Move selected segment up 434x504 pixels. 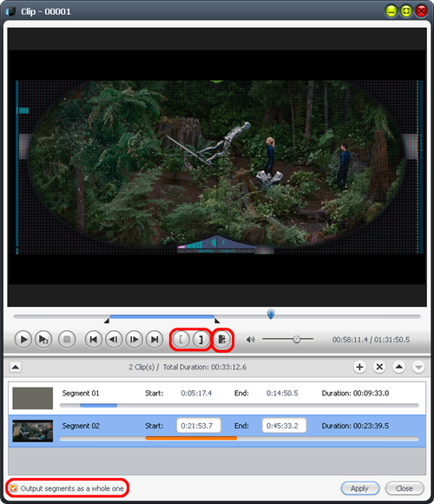tap(399, 367)
